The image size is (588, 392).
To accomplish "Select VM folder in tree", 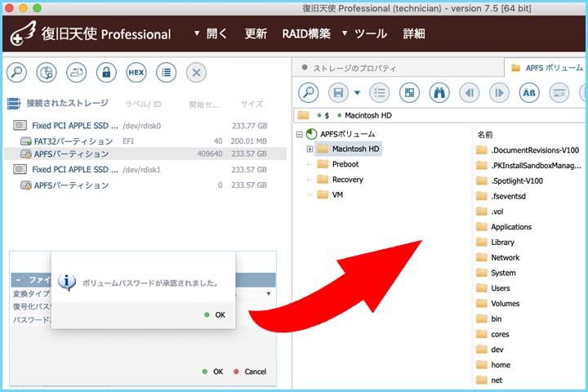I will (330, 194).
